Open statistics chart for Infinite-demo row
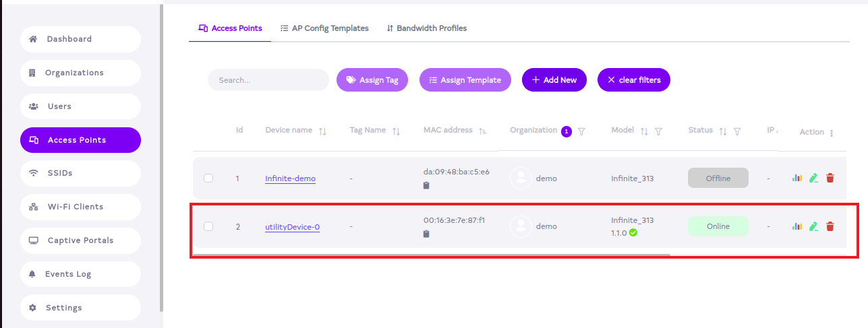Screen dimensions: 868x328 [797, 178]
